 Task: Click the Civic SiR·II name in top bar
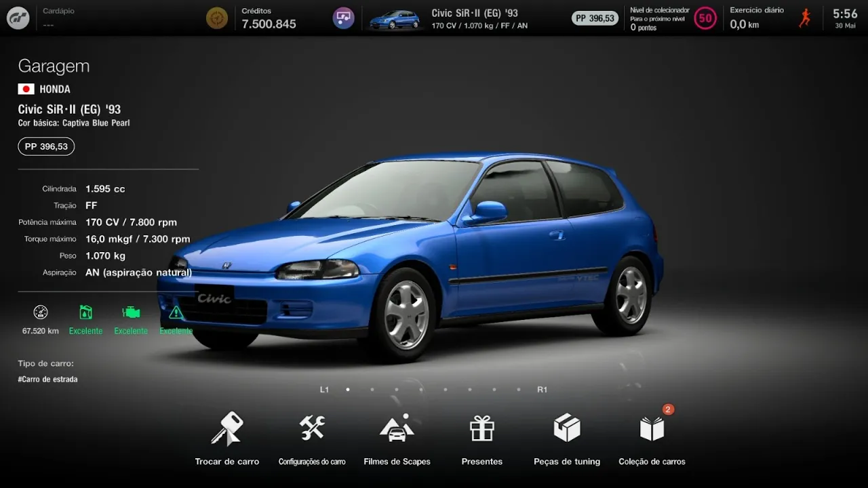pos(475,13)
